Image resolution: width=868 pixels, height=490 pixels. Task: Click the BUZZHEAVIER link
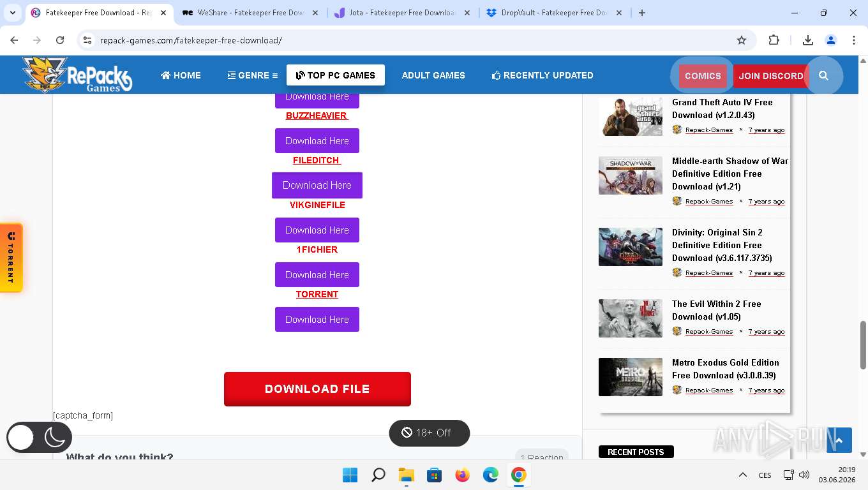[x=317, y=115]
